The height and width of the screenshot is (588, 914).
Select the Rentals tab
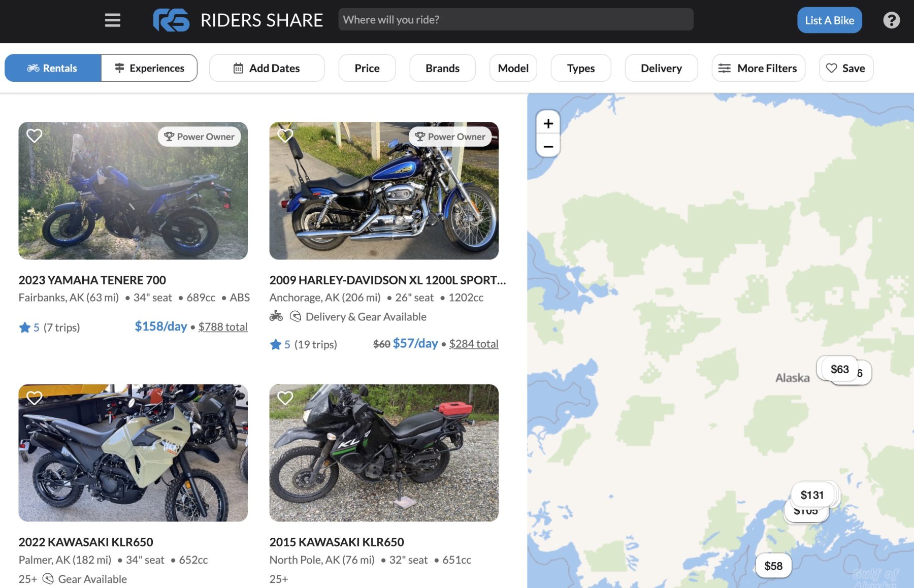53,68
